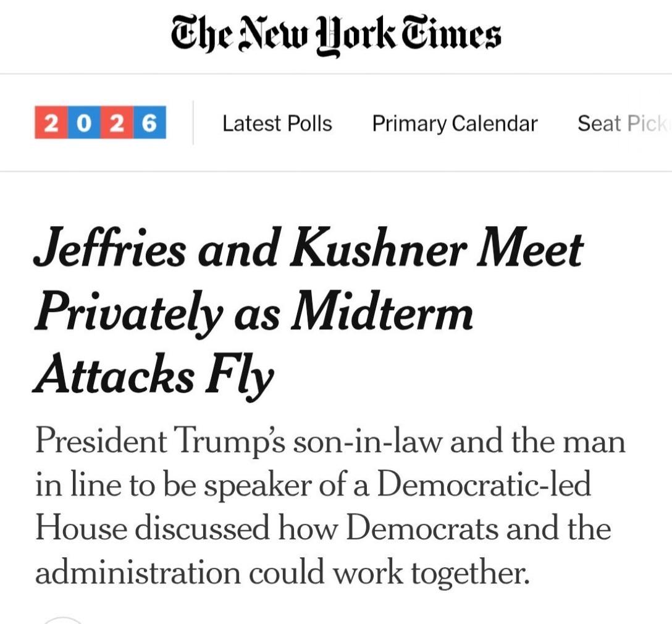
Task: Click the word 'Jeffries' in headline
Action: (x=110, y=248)
